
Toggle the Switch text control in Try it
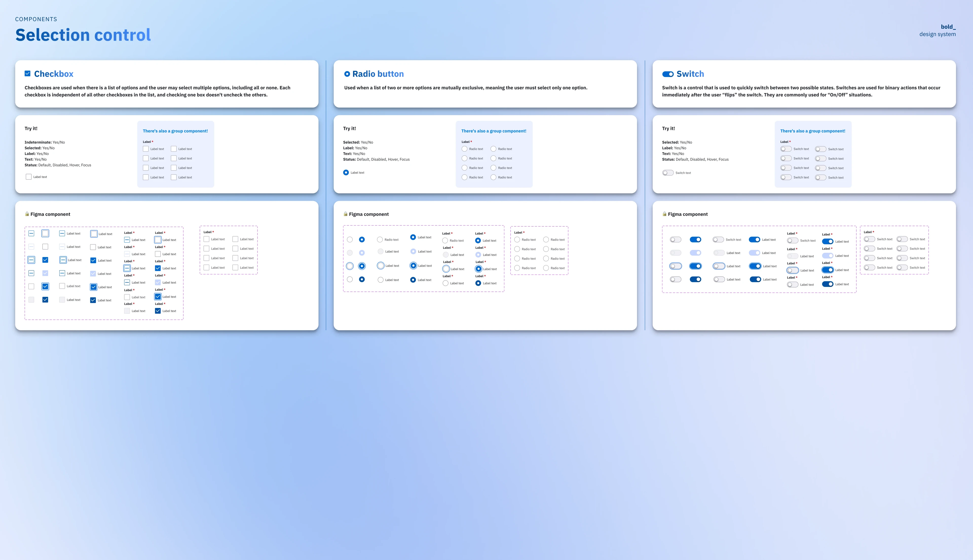(667, 173)
